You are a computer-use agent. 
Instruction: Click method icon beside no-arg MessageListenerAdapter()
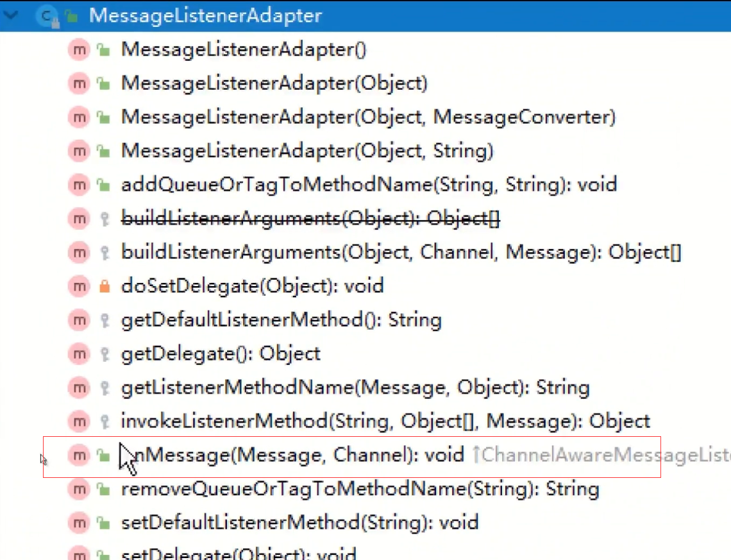point(78,50)
